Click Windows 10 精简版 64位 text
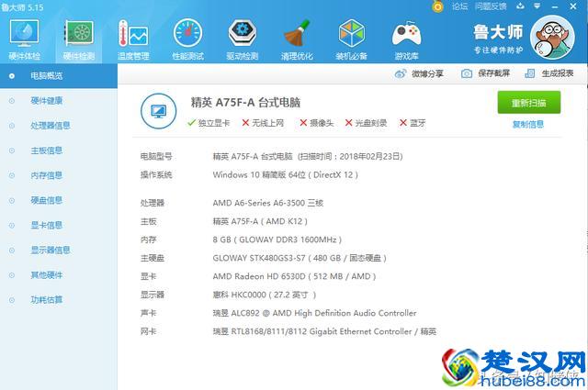 [x=286, y=175]
